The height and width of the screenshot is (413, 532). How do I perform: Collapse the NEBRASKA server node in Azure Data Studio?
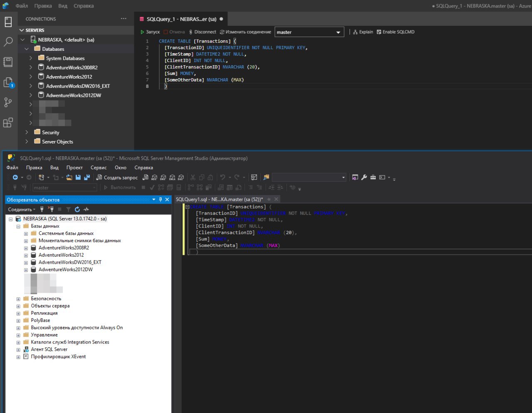pyautogui.click(x=23, y=40)
